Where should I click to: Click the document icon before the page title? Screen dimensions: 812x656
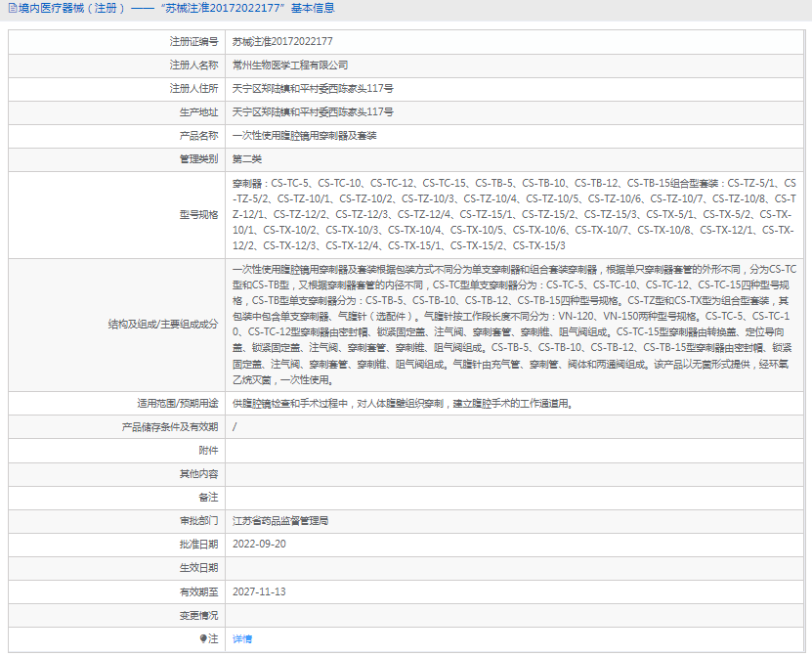click(x=13, y=8)
